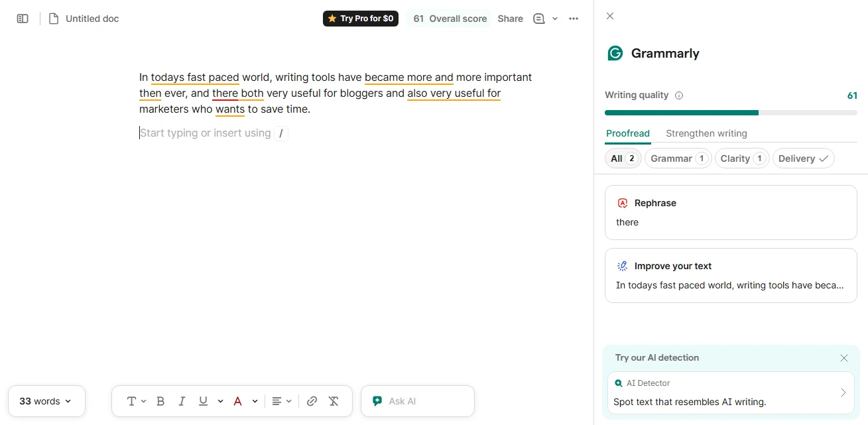The image size is (868, 425).
Task: Toggle the sidebar panel icon
Action: [23, 19]
